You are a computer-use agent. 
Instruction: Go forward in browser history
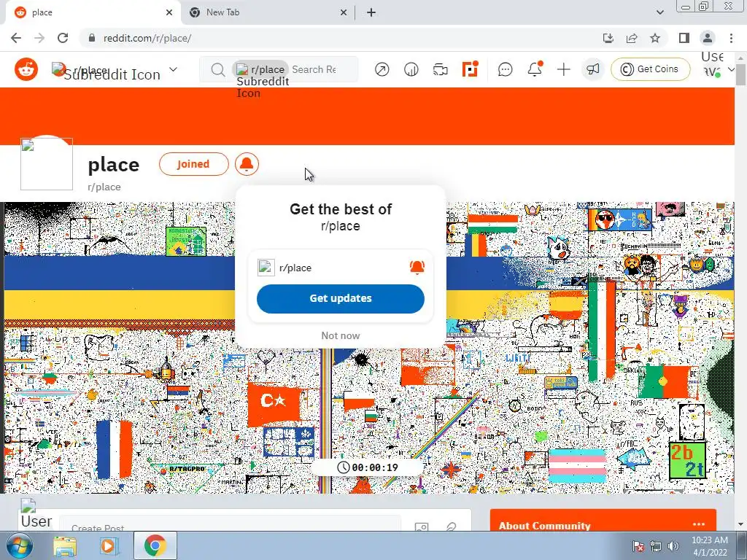point(39,38)
